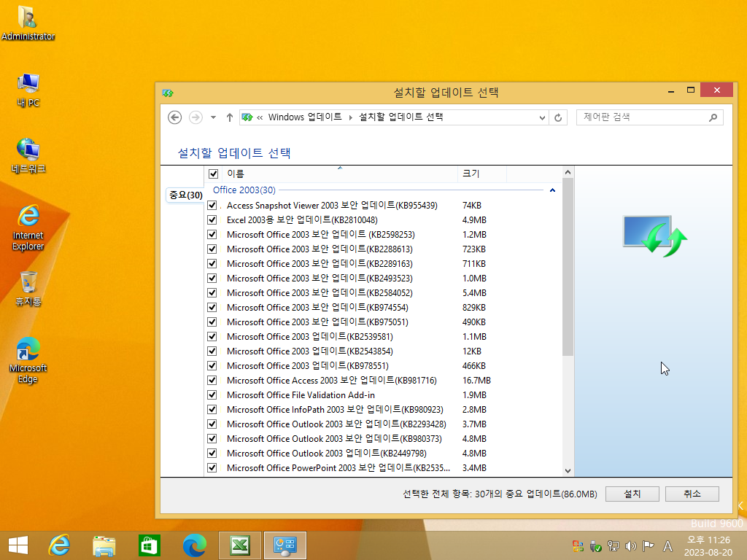Image resolution: width=747 pixels, height=560 pixels.
Task: Uncheck the Outlook 2003 KB2449798 checkbox
Action: (212, 454)
